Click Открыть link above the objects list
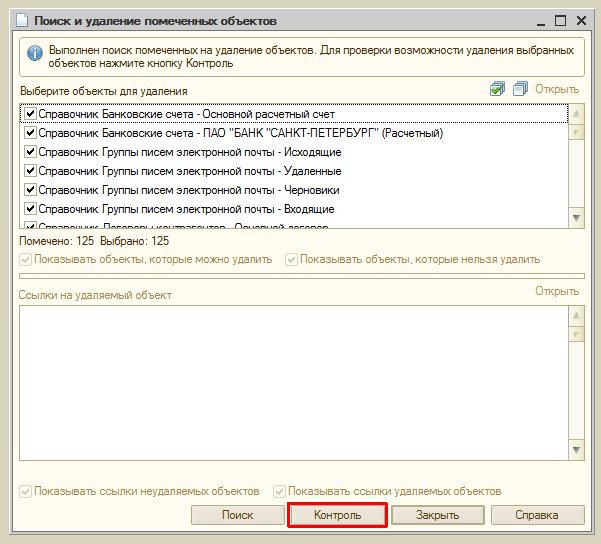Screen dimensions: 601x544 click(557, 90)
